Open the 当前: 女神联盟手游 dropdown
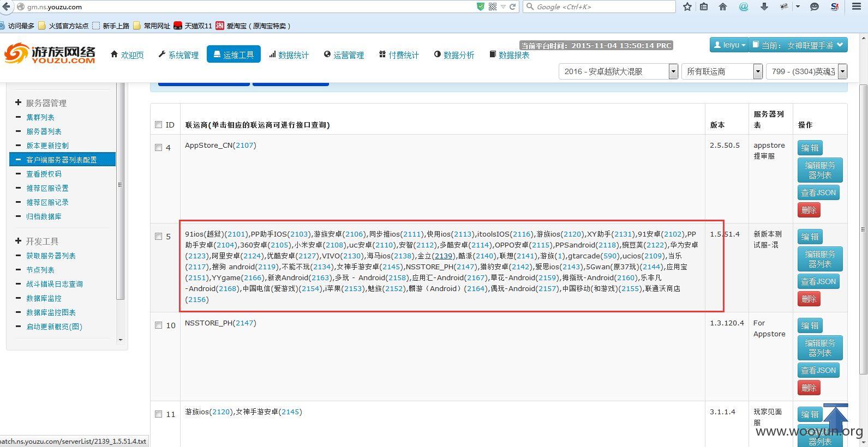The height and width of the screenshot is (447, 868). pyautogui.click(x=798, y=45)
